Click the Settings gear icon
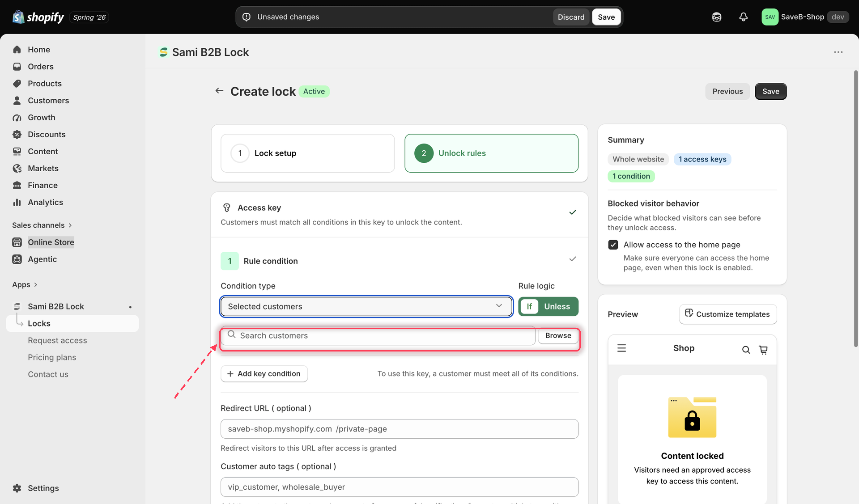The height and width of the screenshot is (504, 859). point(17,488)
